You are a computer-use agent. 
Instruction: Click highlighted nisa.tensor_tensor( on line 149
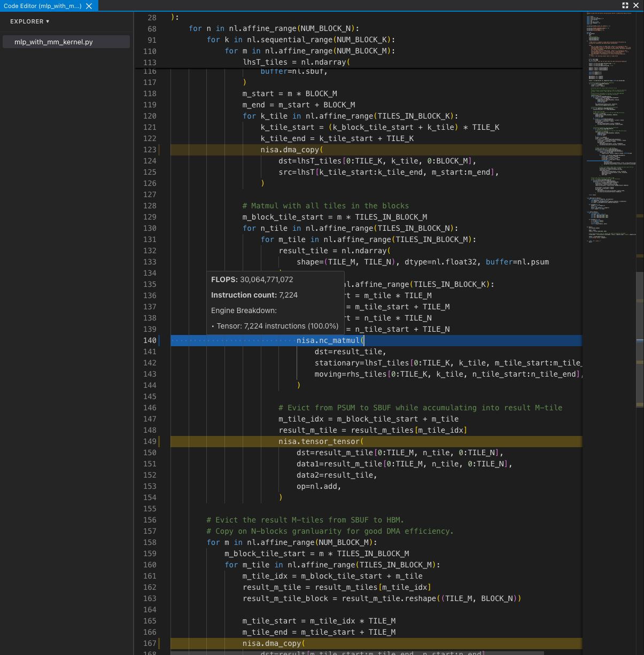click(x=321, y=441)
